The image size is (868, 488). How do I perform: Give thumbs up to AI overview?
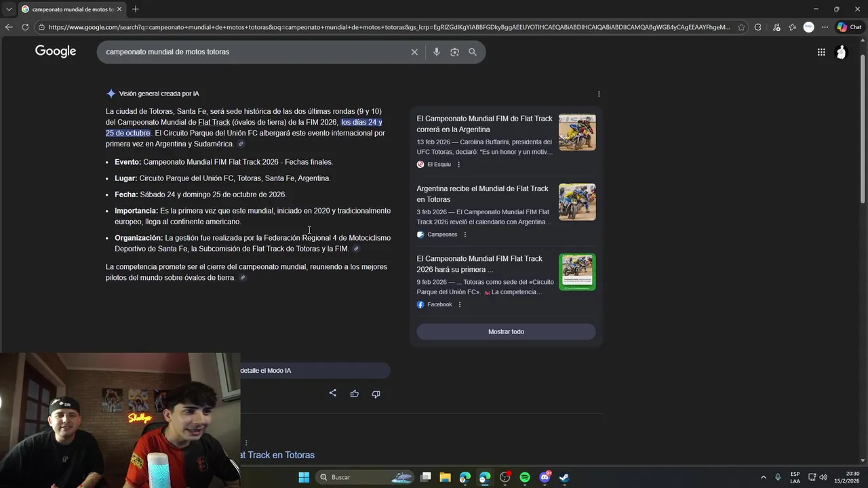pos(354,394)
